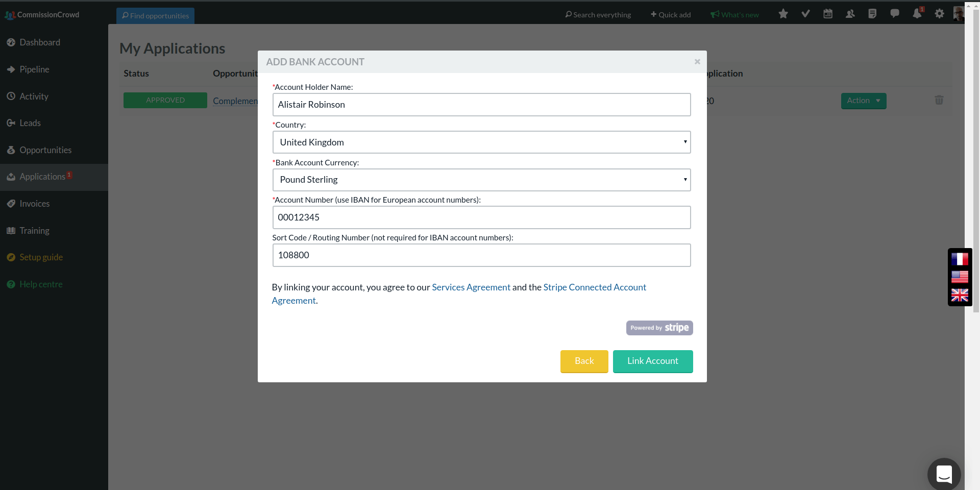Viewport: 980px width, 490px height.
Task: Expand the Action dropdown button
Action: click(863, 101)
